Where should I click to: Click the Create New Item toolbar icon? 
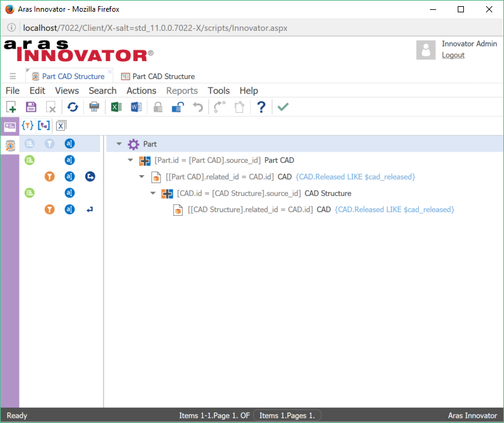(11, 107)
